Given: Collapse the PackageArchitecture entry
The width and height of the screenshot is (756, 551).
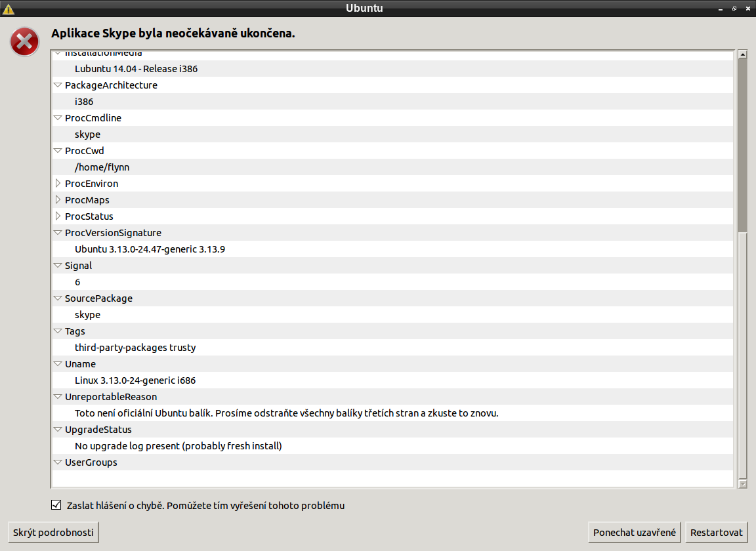Looking at the screenshot, I should pyautogui.click(x=58, y=85).
